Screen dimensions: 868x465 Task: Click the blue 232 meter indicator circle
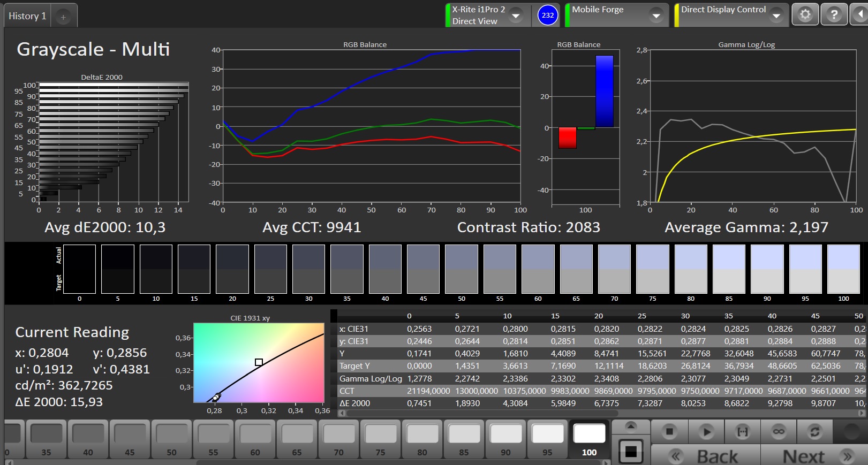(547, 15)
